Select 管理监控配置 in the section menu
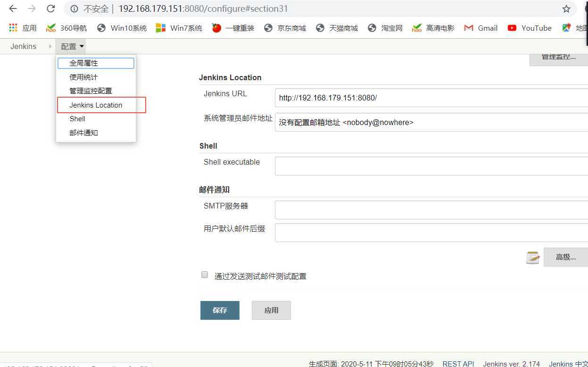Viewport: 588px width, 367px height. coord(96,91)
